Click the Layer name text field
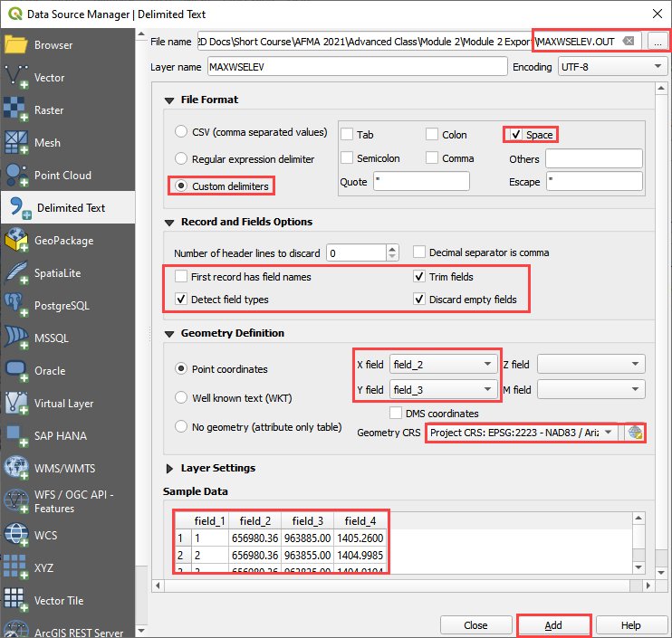This screenshot has width=672, height=638. coord(356,67)
